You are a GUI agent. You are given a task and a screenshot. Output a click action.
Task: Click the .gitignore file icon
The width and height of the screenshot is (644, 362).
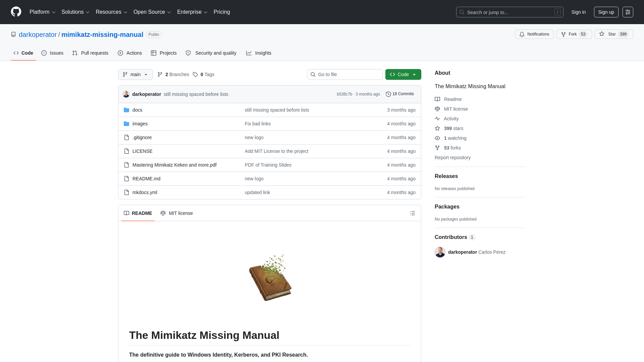coord(126,137)
